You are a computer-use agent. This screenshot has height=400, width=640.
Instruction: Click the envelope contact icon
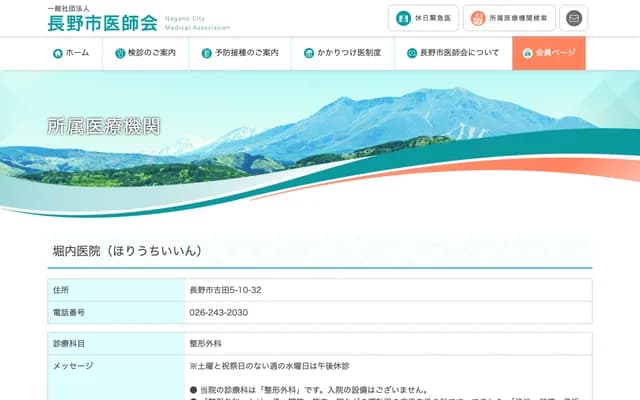[x=574, y=18]
